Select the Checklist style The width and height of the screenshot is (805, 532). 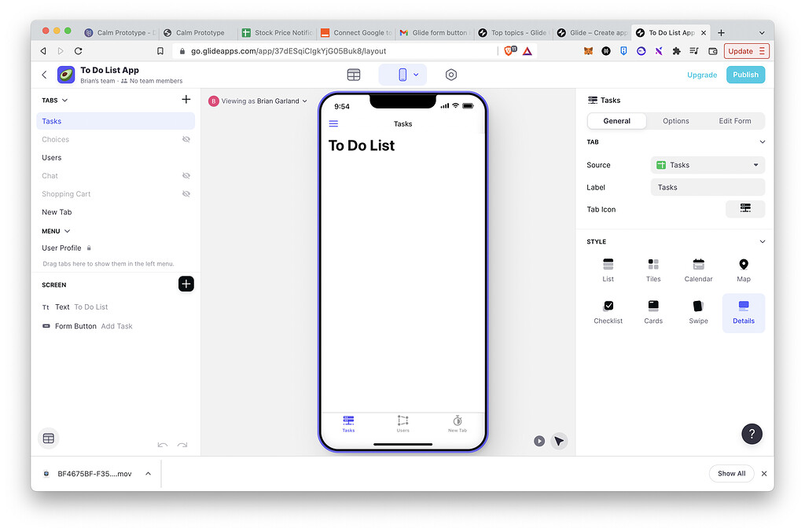pyautogui.click(x=608, y=311)
